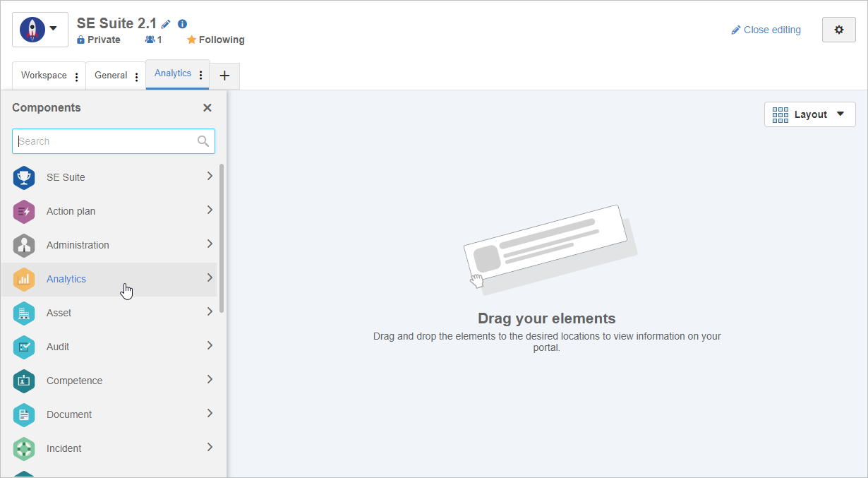868x478 pixels.
Task: Click the Administration component icon
Action: [24, 245]
